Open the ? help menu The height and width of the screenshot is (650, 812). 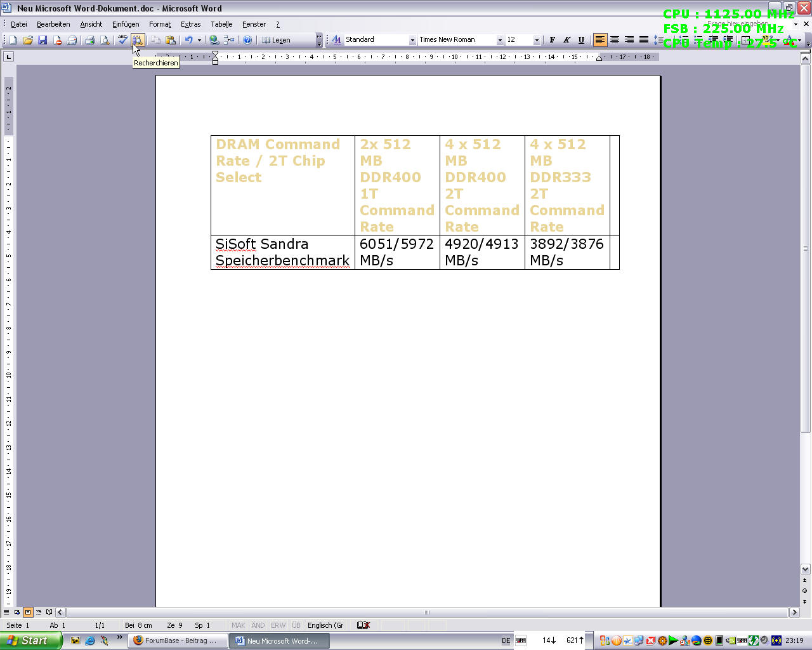click(x=277, y=24)
